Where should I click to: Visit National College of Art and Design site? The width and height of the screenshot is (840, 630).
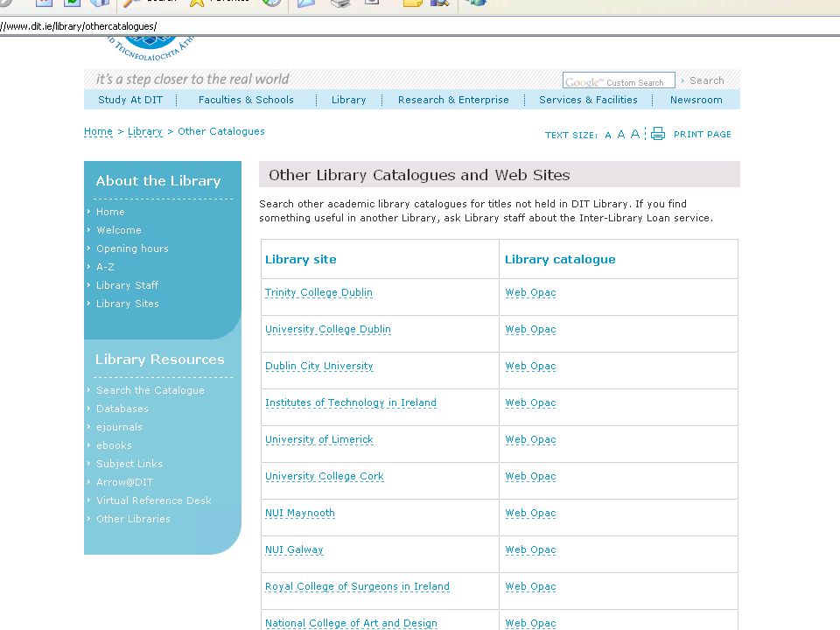pyautogui.click(x=351, y=623)
